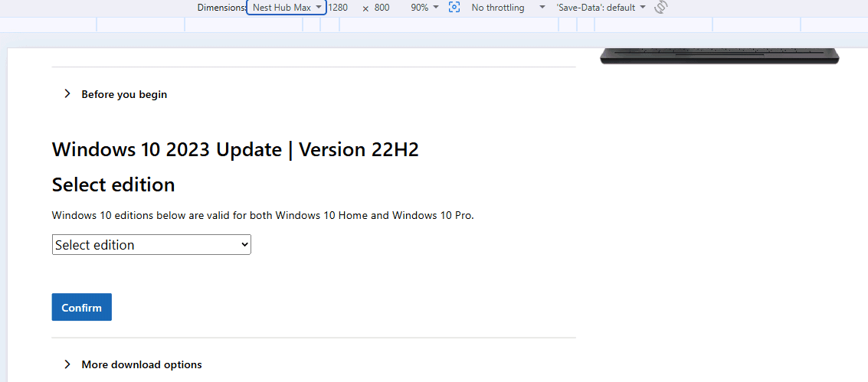Image resolution: width=868 pixels, height=382 pixels.
Task: Open the Select edition combo box
Action: 151,245
